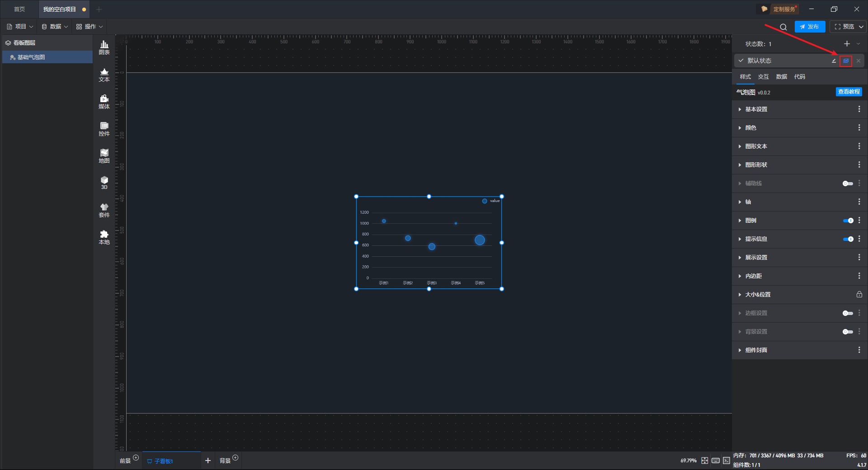This screenshot has width=868, height=470.
Task: Open the 项目 menu
Action: [20, 27]
